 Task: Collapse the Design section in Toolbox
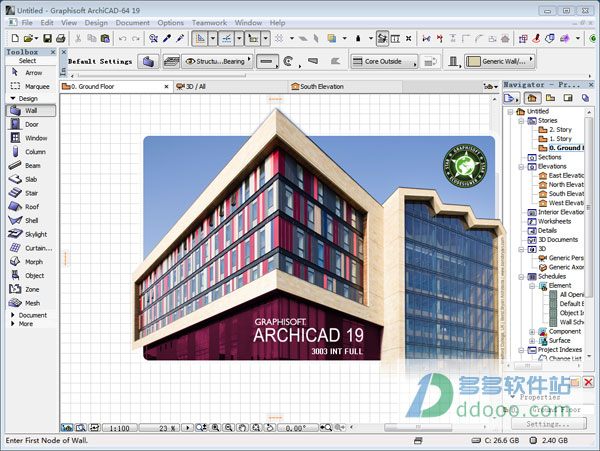pos(13,98)
